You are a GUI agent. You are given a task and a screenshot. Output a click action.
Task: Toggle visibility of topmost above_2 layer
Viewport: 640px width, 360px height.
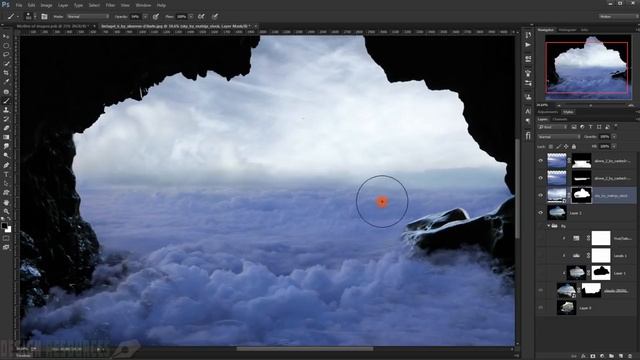coord(541,161)
